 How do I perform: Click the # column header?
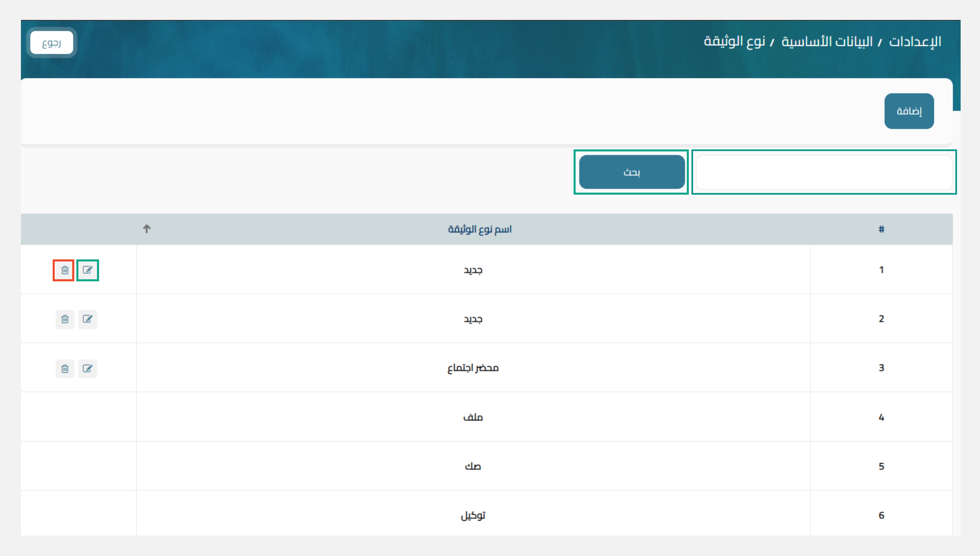click(x=882, y=229)
